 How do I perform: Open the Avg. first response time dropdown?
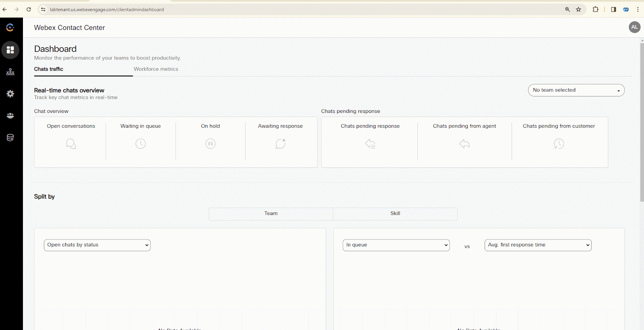coord(538,245)
